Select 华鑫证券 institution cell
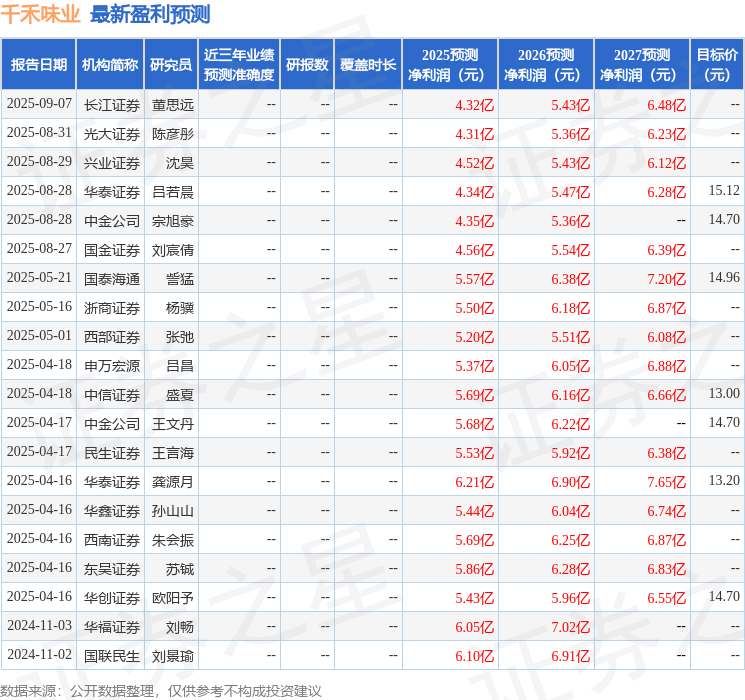Image resolution: width=745 pixels, height=700 pixels. coord(112,510)
